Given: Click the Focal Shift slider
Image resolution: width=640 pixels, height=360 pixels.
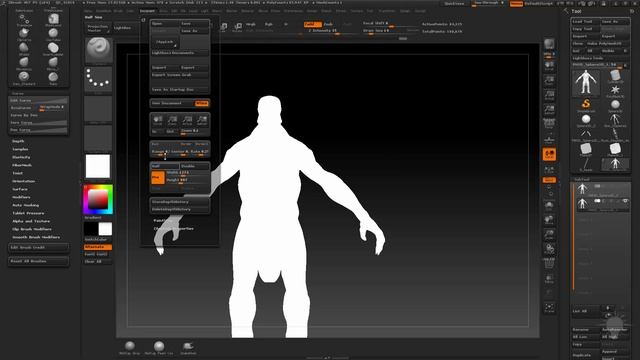Looking at the screenshot, I should (x=390, y=24).
